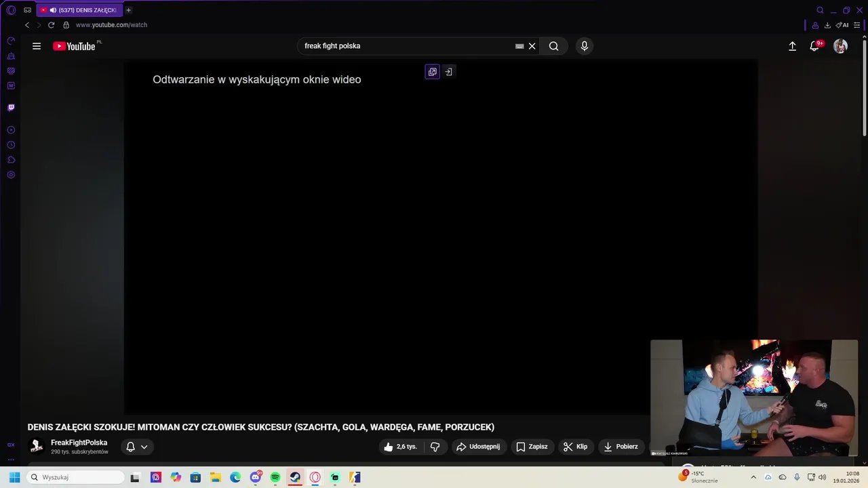
Task: Open FreakFightPolska channel avatar
Action: 37,447
